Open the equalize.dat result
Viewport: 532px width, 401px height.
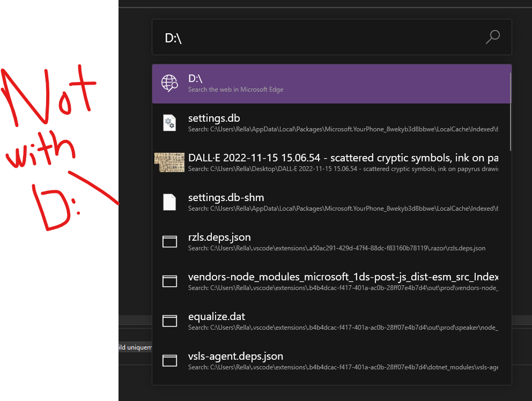(x=331, y=322)
